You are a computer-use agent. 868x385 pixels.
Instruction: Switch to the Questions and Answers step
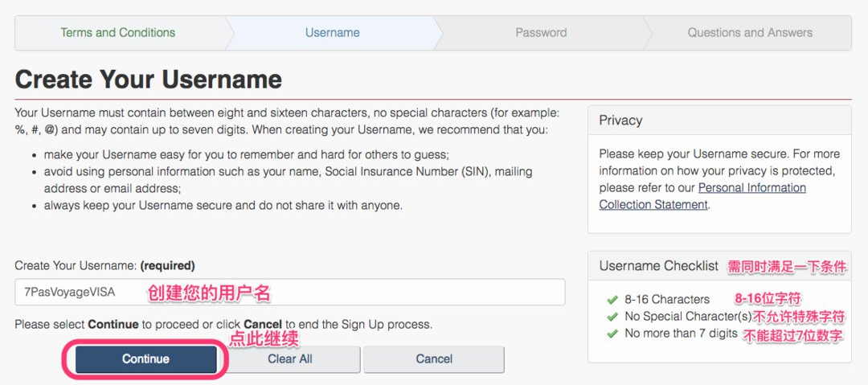pos(749,33)
